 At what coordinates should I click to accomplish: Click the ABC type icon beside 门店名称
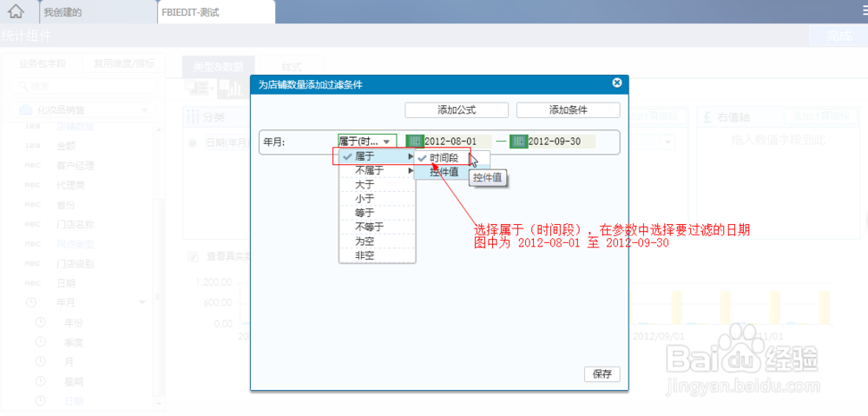tap(33, 224)
